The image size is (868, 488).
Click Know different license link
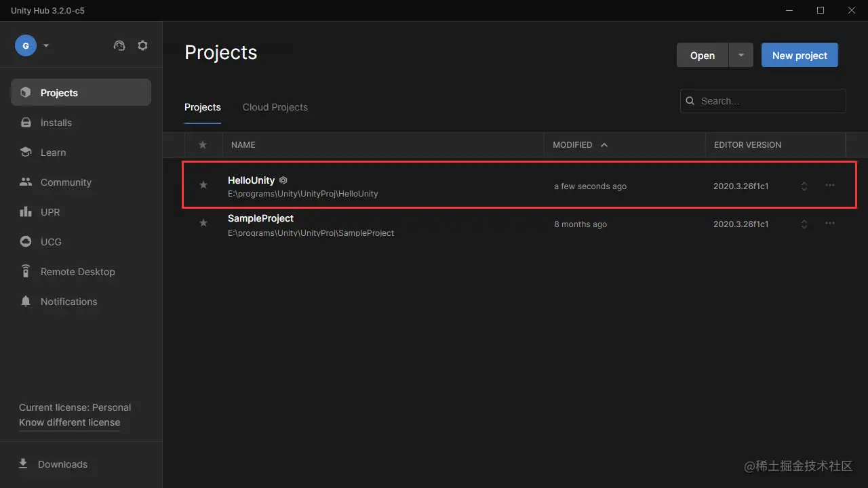pyautogui.click(x=69, y=422)
